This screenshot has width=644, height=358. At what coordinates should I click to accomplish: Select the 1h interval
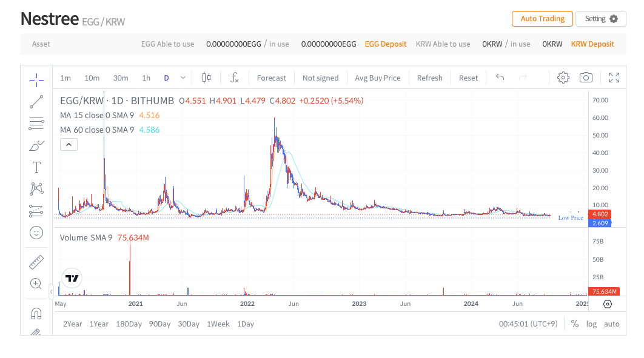coord(146,78)
